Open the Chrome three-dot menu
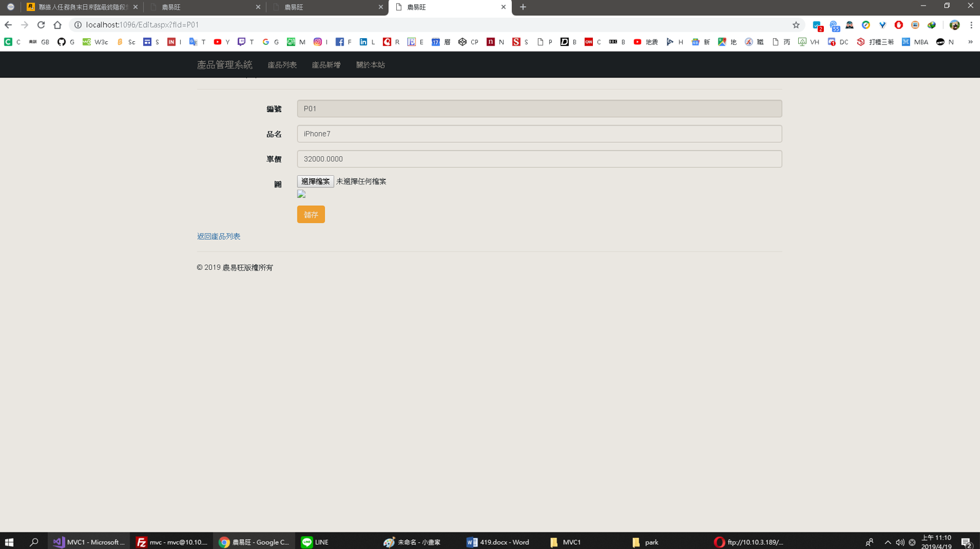 [x=971, y=25]
